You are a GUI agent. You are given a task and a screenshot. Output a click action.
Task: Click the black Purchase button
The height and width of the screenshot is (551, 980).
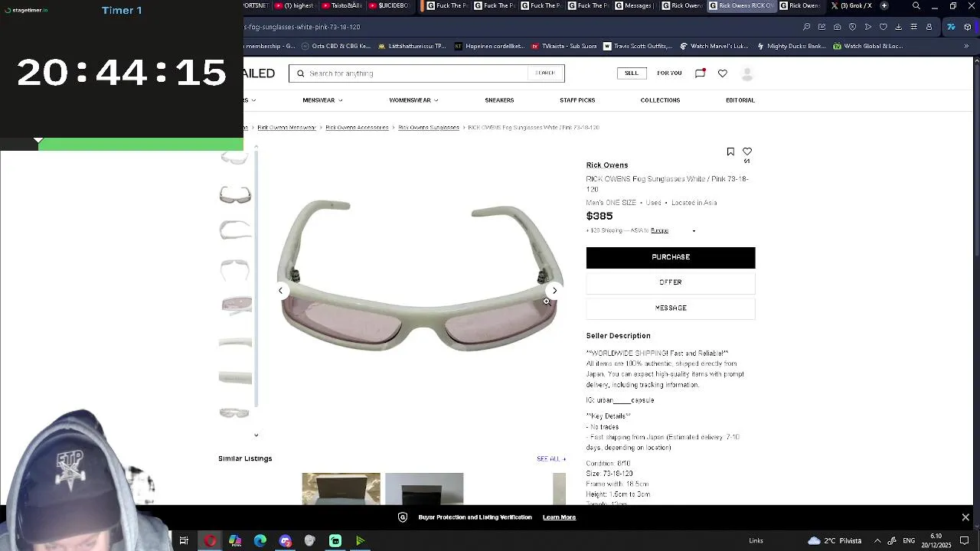(x=671, y=257)
